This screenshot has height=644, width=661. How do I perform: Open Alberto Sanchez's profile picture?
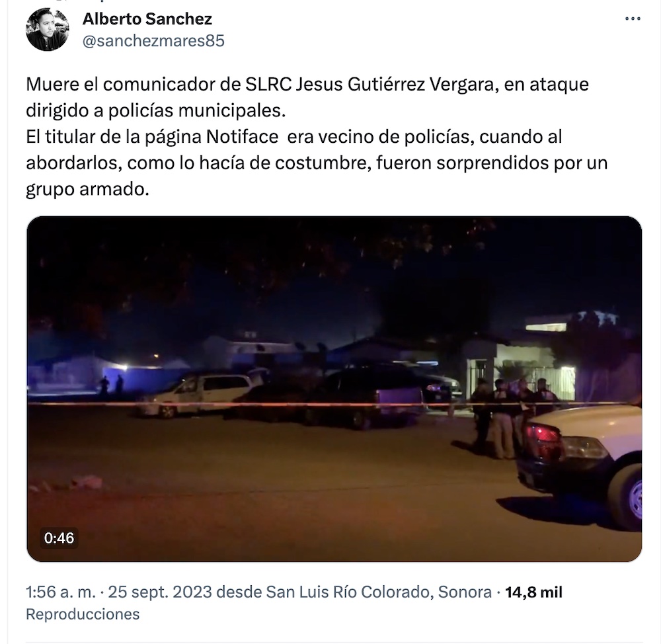tap(47, 29)
